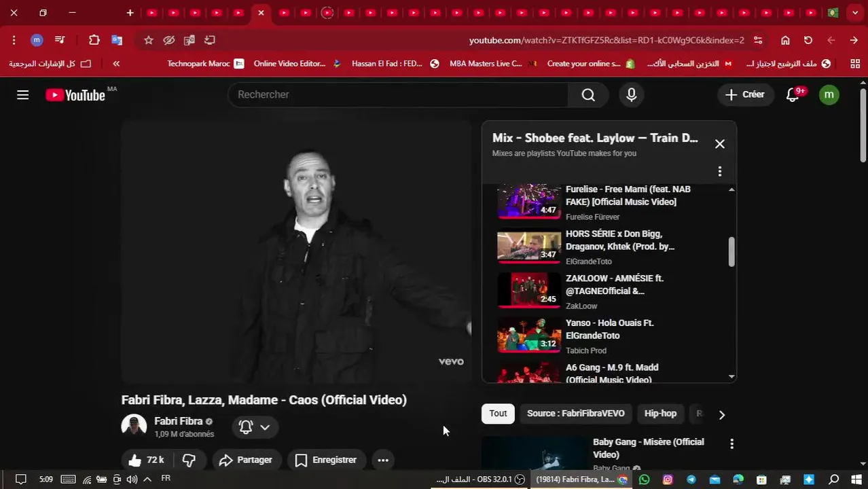868x489 pixels.
Task: Click the Partager share button
Action: [246, 460]
